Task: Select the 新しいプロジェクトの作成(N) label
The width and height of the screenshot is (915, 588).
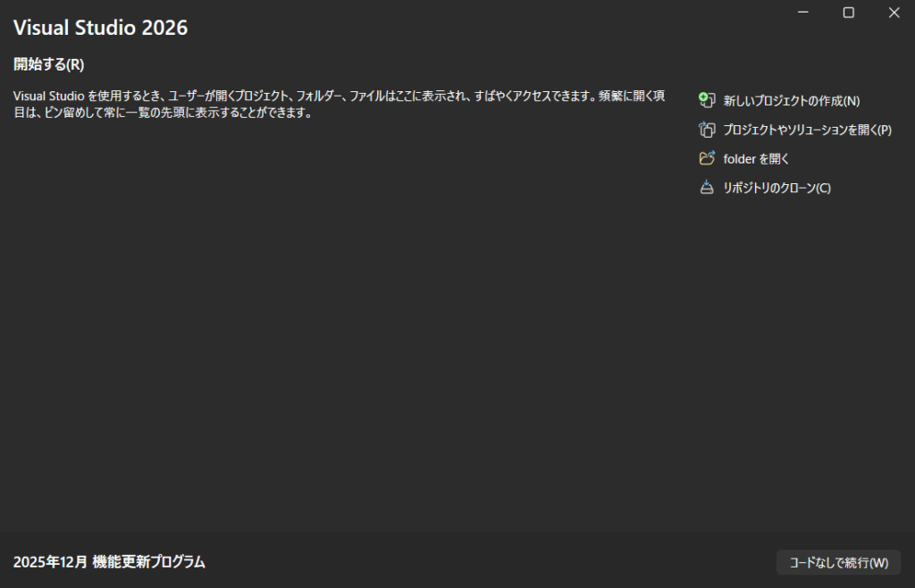Action: pyautogui.click(x=791, y=101)
